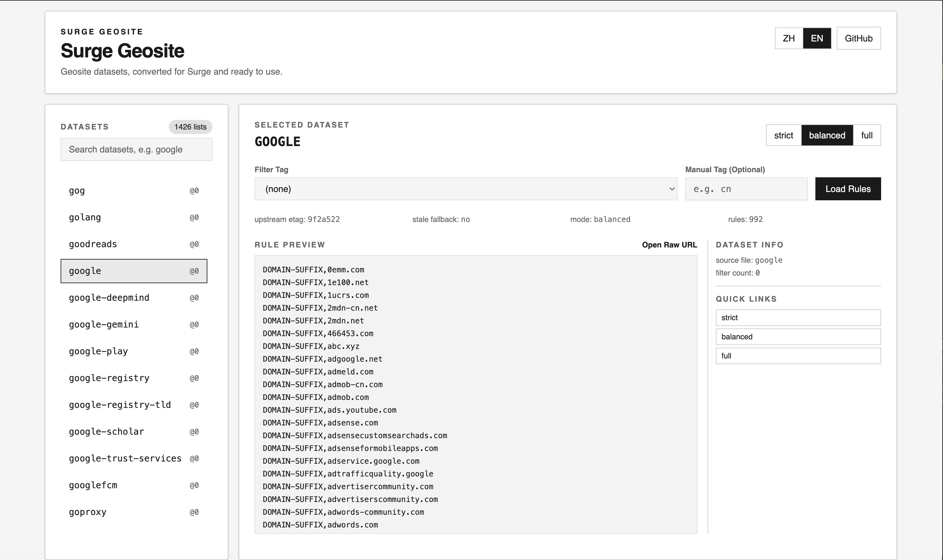
Task: Click the DOMAIN-SUFFIX,admeld.com rule line
Action: click(x=318, y=372)
